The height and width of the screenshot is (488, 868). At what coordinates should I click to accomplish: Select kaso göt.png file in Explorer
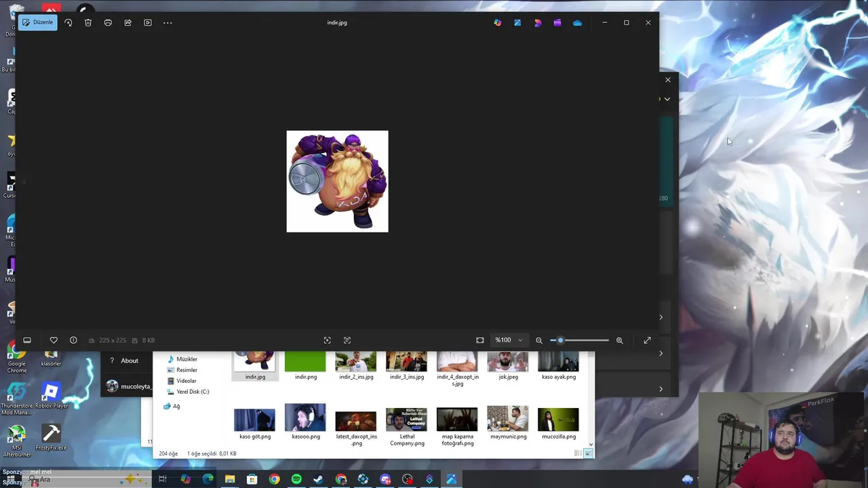255,424
